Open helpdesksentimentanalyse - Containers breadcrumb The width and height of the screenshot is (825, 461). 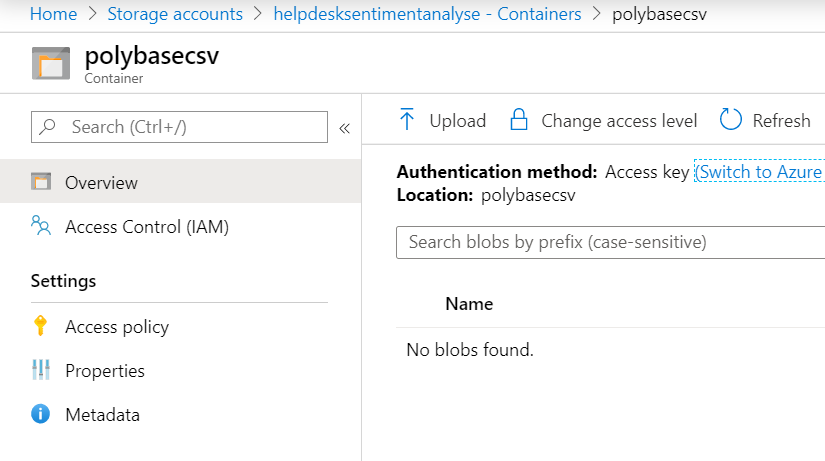(427, 14)
